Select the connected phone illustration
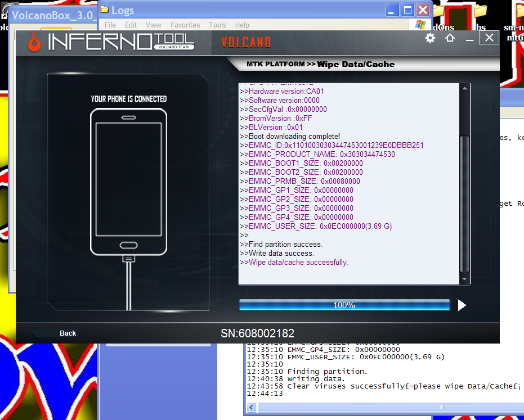 coord(128,180)
